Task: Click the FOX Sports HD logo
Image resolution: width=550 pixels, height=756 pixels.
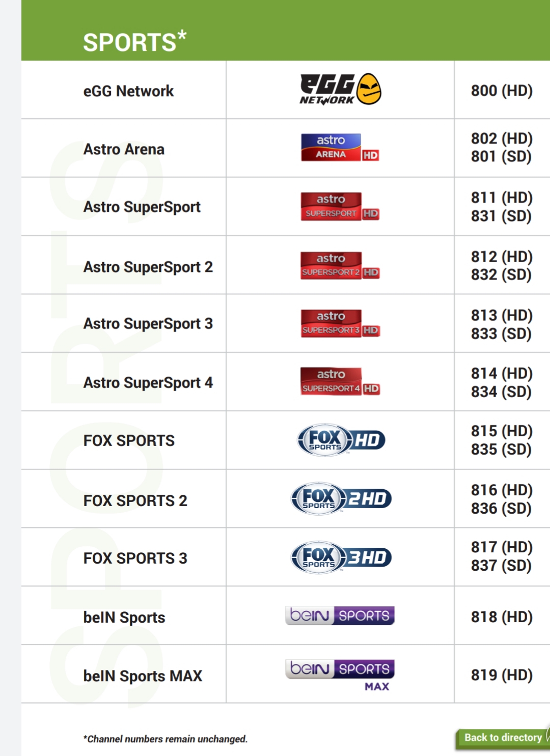Action: 341,440
